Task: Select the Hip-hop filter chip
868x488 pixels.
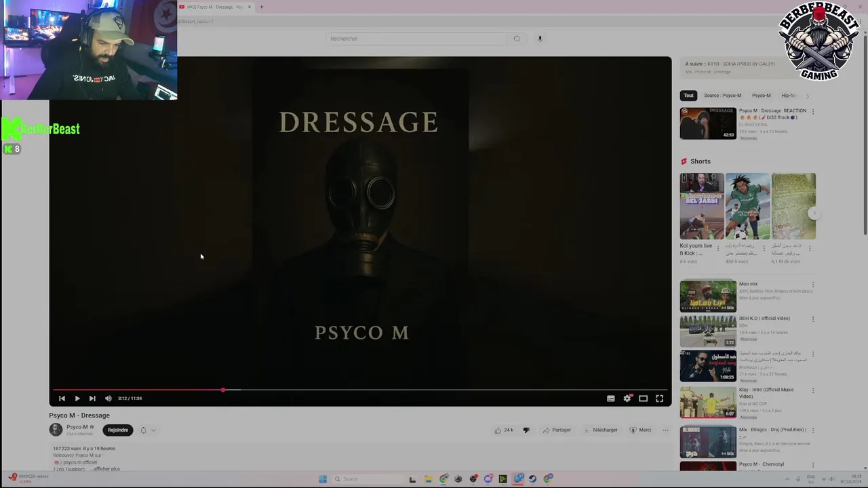Action: 789,96
